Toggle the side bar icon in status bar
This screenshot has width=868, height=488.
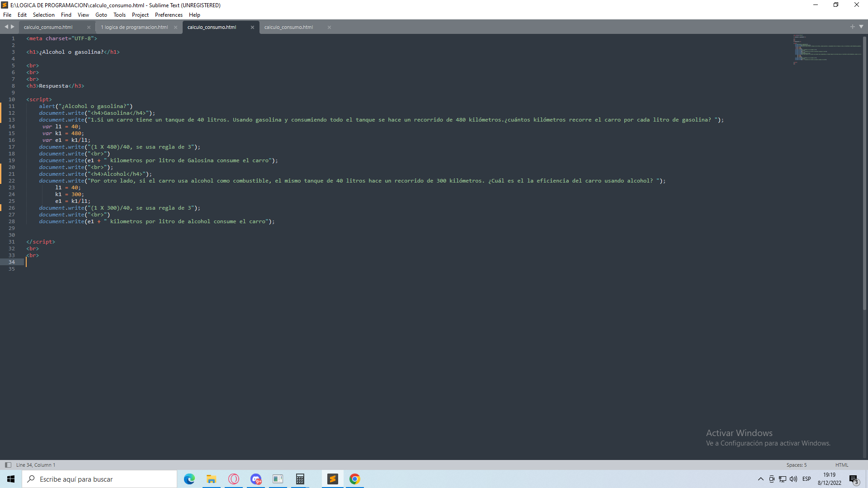[x=8, y=465]
